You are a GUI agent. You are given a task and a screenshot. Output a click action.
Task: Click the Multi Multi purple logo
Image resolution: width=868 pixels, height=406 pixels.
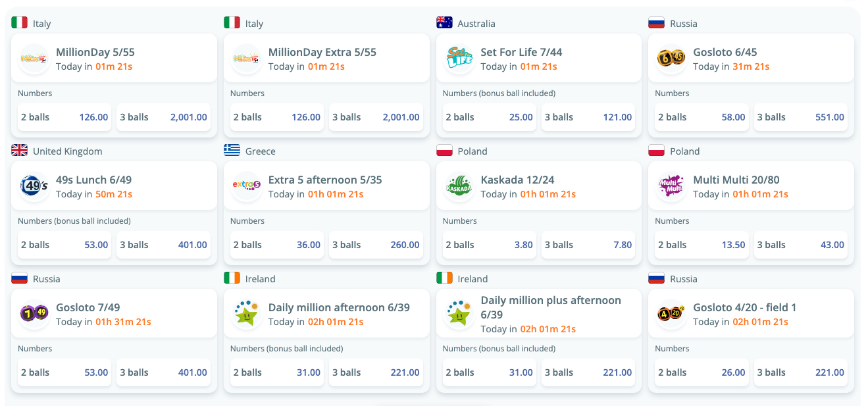(x=671, y=186)
